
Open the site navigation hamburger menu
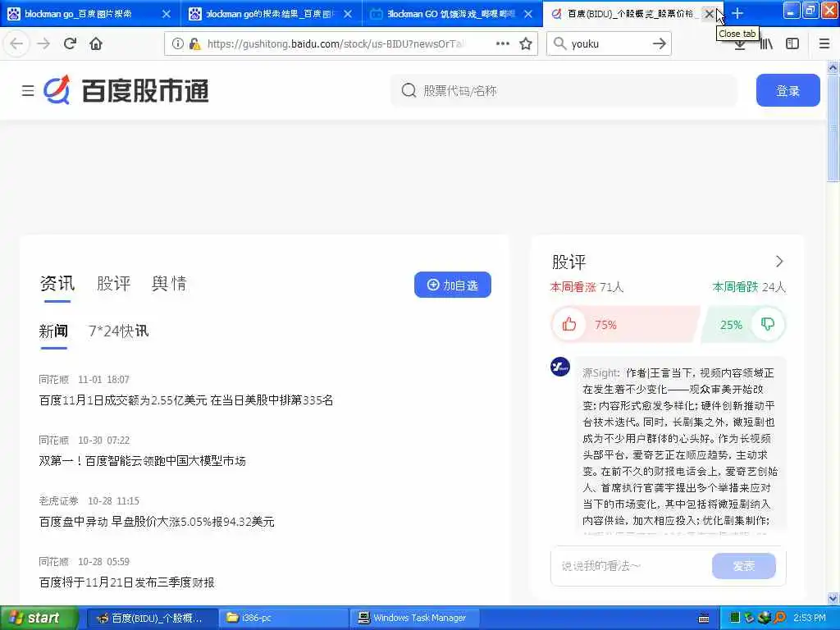[x=28, y=90]
